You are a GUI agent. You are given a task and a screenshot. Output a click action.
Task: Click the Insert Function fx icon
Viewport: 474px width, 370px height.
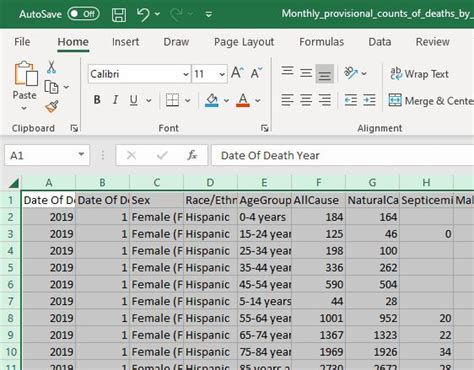click(x=192, y=155)
